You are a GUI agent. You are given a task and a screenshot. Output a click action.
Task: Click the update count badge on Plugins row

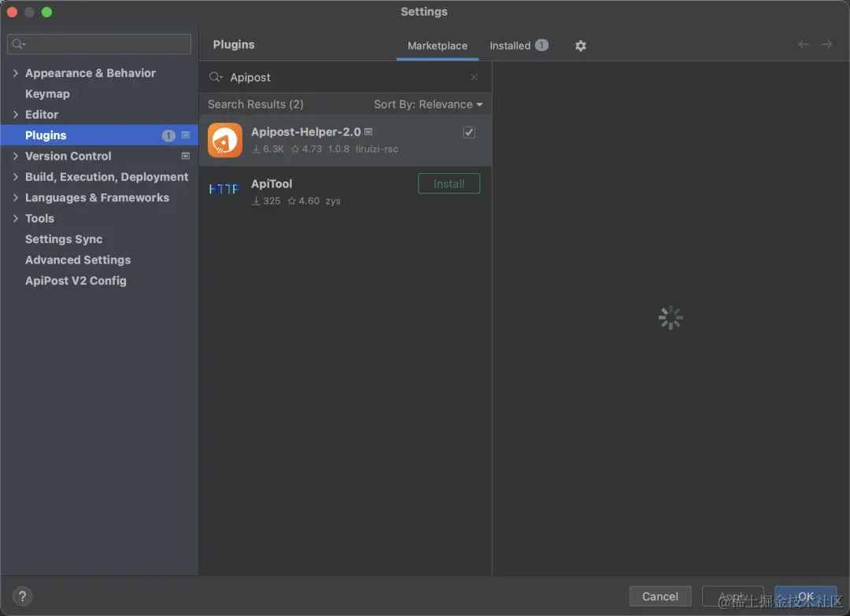168,135
